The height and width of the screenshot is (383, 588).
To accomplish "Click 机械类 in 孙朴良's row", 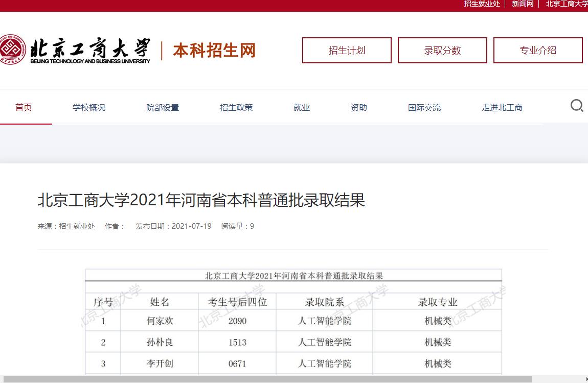I will click(x=438, y=342).
